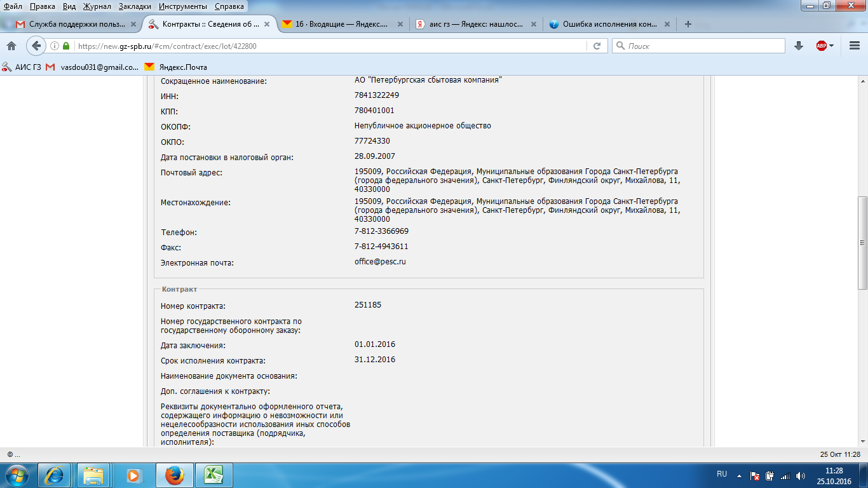Switch to 16 · Входящие Яндекс tab

[x=341, y=24]
